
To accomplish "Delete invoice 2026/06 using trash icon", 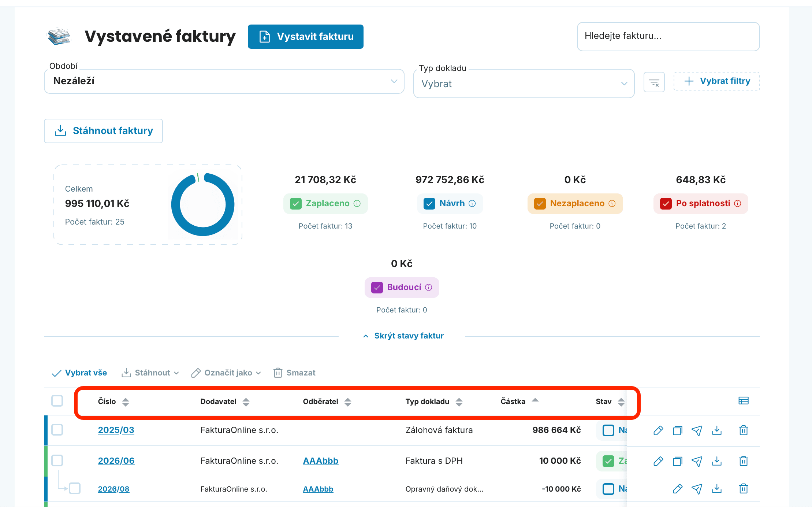I will [743, 461].
